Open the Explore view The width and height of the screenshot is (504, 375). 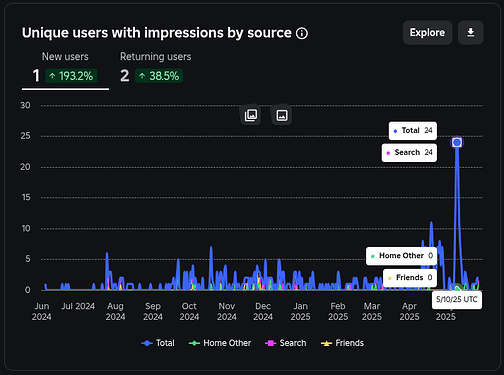[427, 33]
